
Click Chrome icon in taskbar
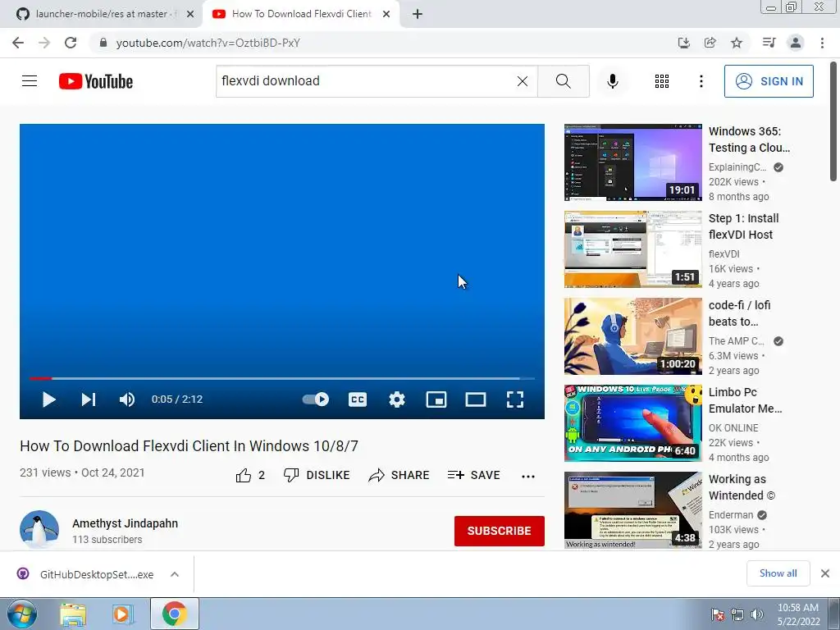[x=174, y=614]
